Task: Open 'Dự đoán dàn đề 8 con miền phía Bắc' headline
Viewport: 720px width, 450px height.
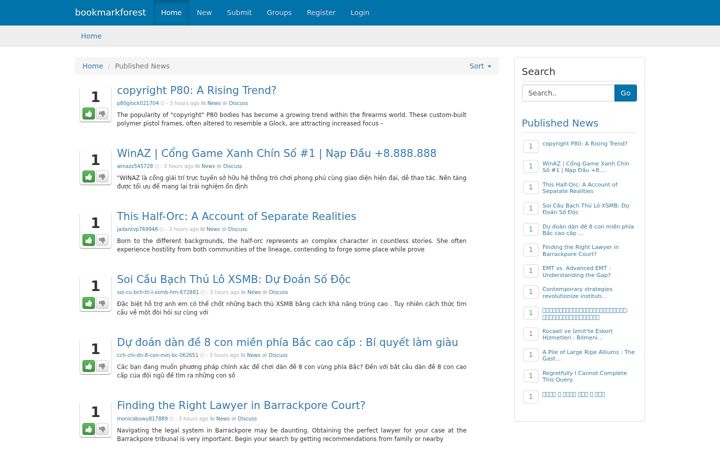Action: pyautogui.click(x=287, y=342)
